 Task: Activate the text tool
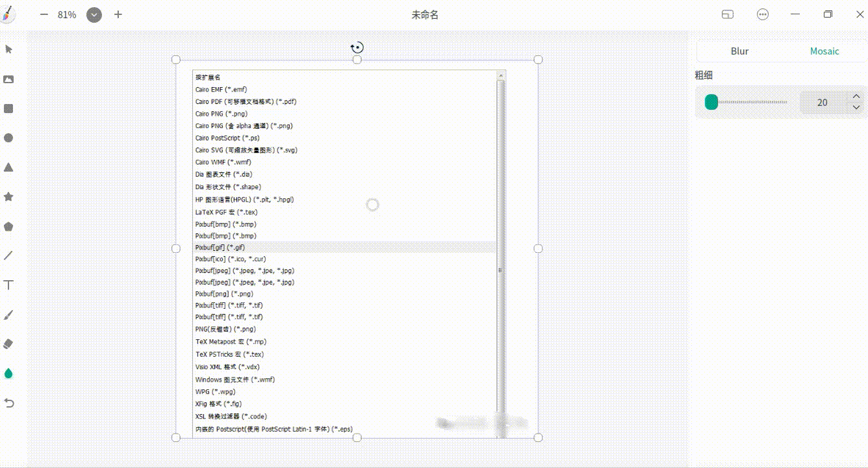[x=9, y=285]
